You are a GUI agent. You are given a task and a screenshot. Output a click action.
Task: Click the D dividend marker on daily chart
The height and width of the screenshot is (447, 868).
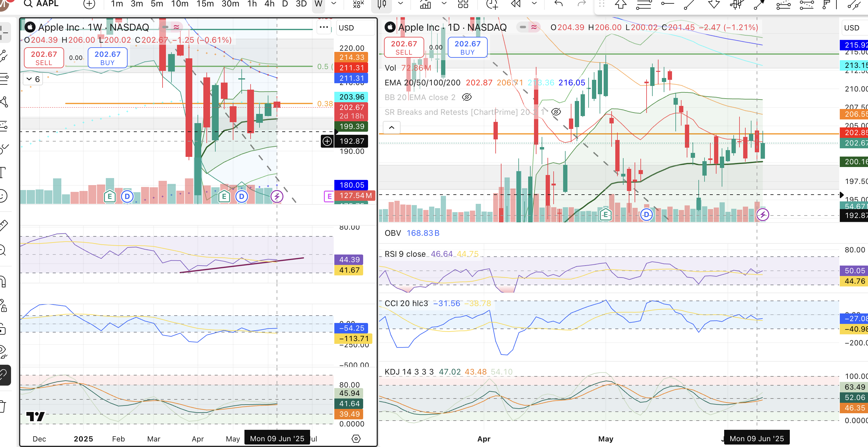tap(646, 215)
